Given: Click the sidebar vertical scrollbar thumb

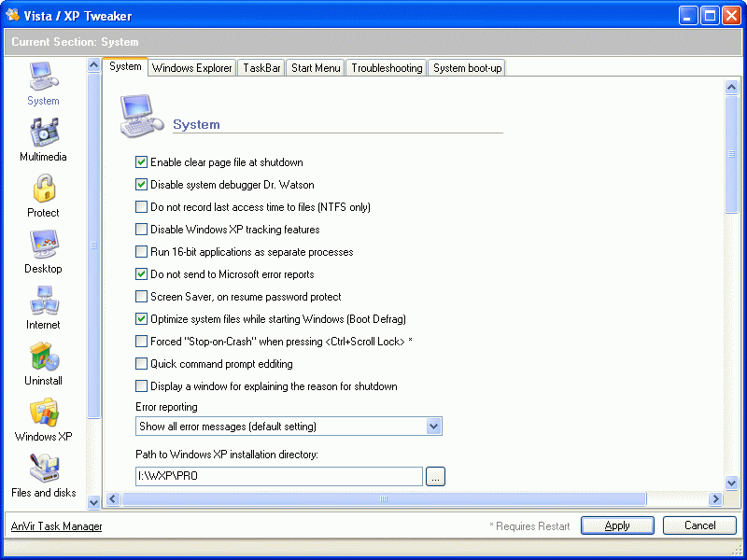Looking at the screenshot, I should (94, 245).
